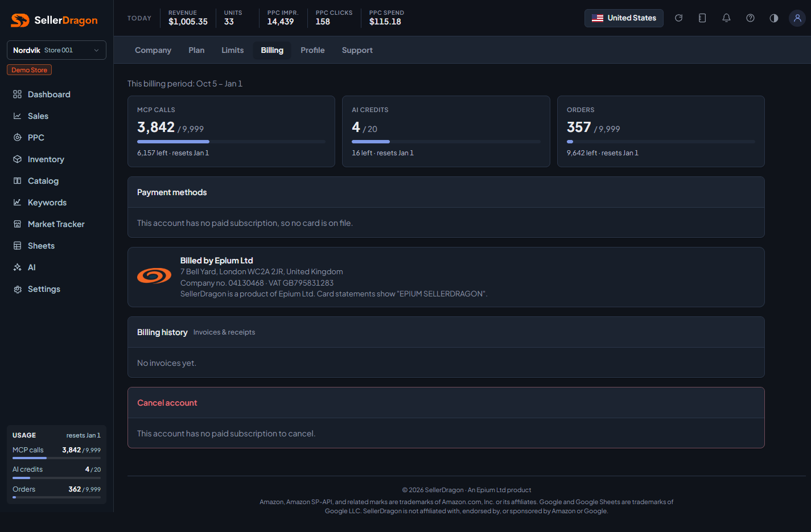811x532 pixels.
Task: Click the PPC target icon
Action: (18, 138)
